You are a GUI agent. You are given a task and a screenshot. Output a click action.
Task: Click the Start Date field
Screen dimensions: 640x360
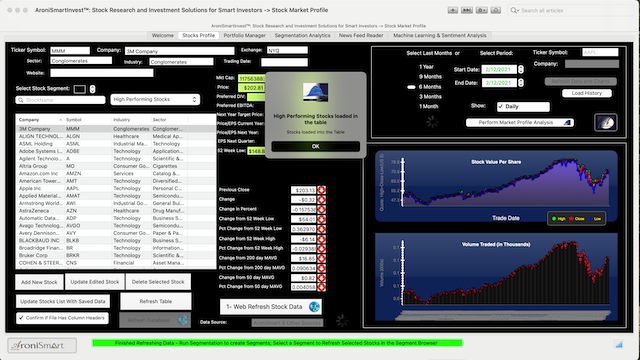point(499,70)
